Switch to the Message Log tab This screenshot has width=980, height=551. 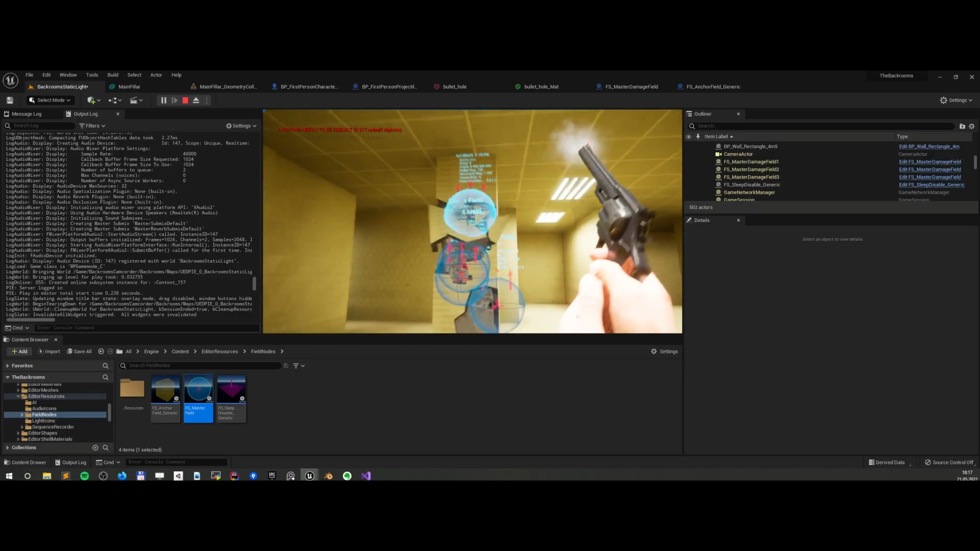tap(26, 114)
